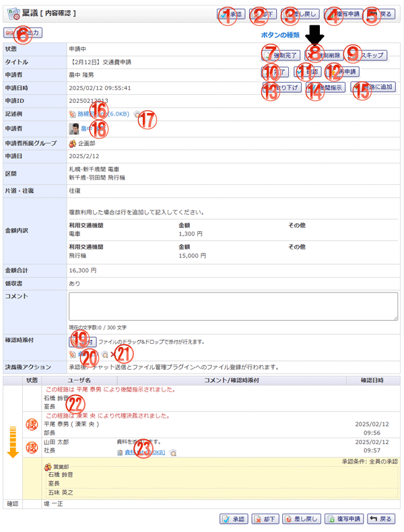
Task: Click the timestamp 2025/02/12 09:55:41
Action: coord(100,88)
